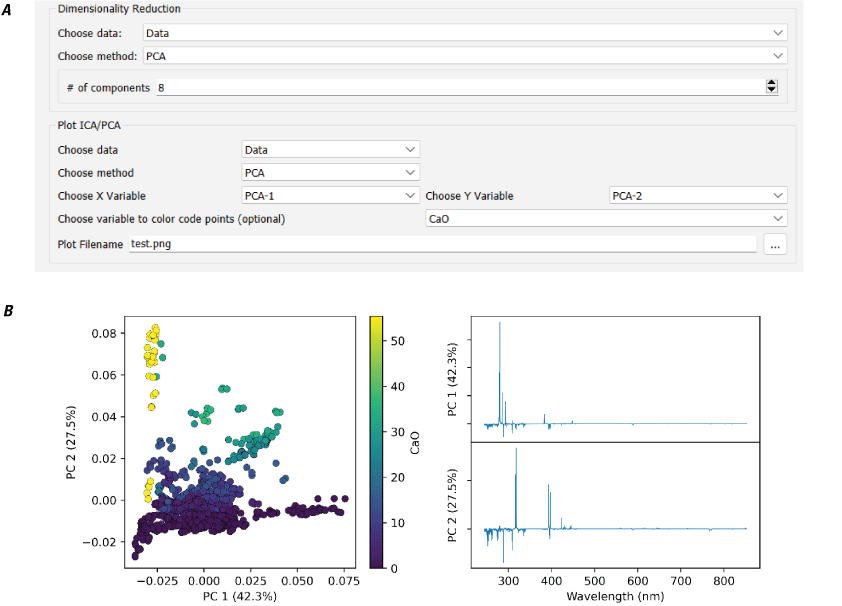The image size is (842, 606).
Task: Expand the Dimensionality Reduction 'Choose method' dropdown
Action: point(465,56)
